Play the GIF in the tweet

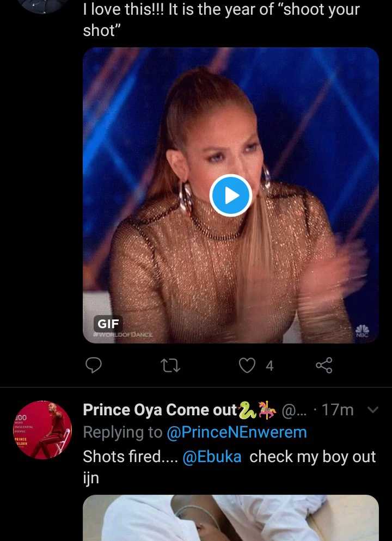[x=230, y=195]
